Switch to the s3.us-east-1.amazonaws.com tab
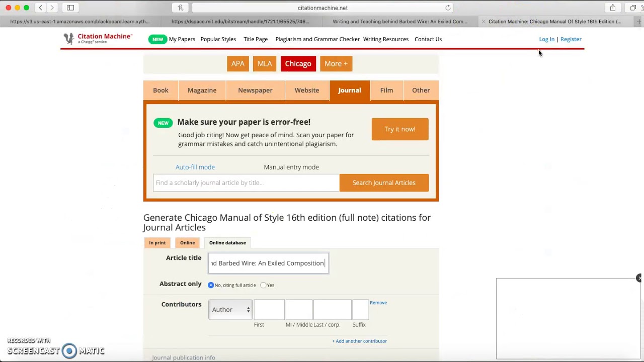644x362 pixels. tap(80, 22)
